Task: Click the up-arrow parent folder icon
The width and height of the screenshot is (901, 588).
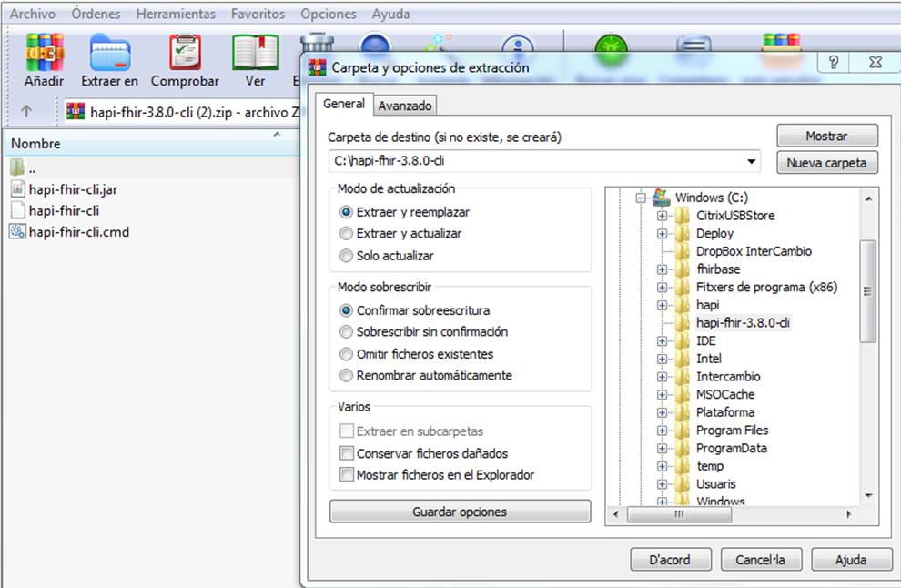Action: pyautogui.click(x=26, y=111)
